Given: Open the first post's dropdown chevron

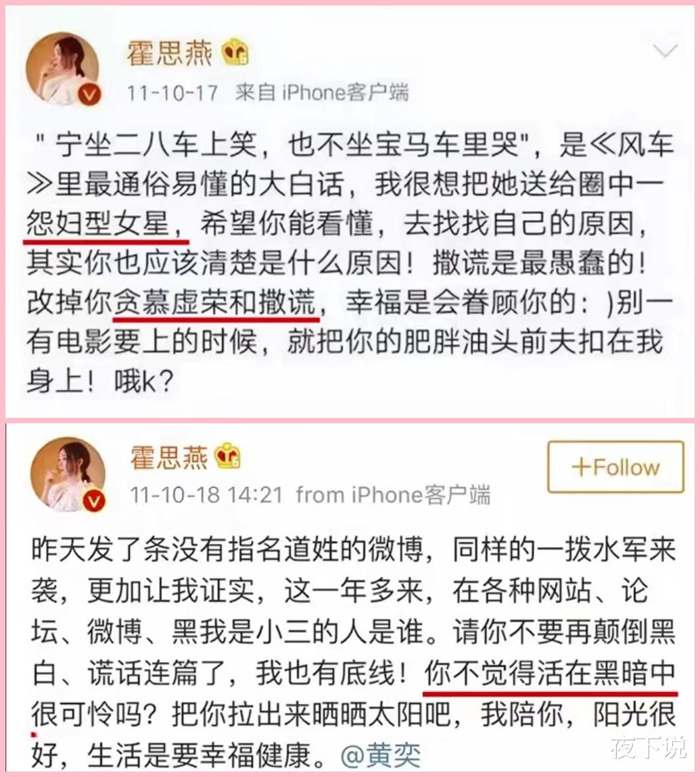Looking at the screenshot, I should coord(665,50).
